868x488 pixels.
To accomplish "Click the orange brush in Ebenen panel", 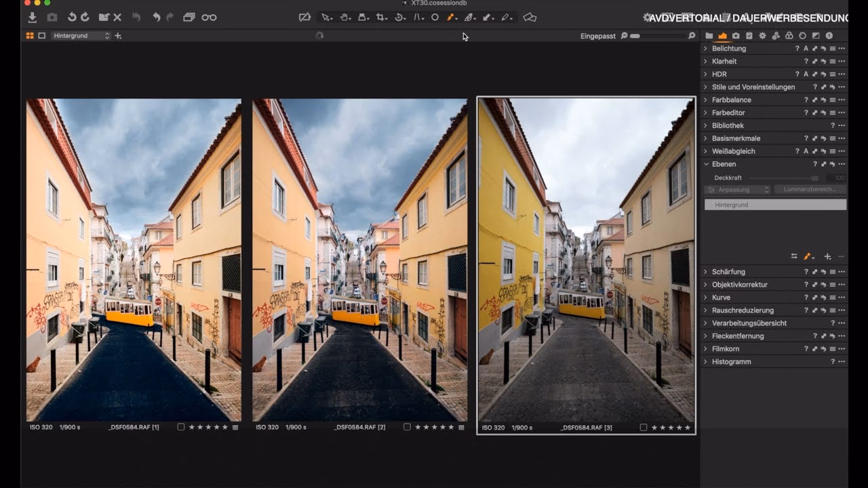I will pos(808,256).
